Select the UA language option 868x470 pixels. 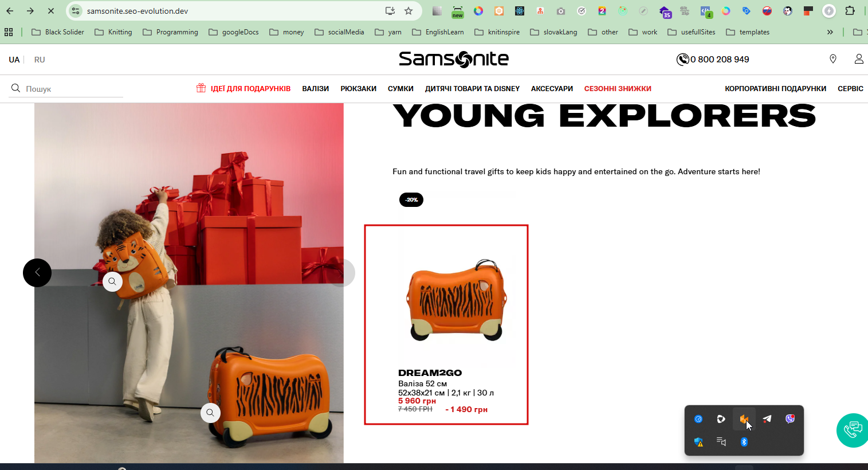pyautogui.click(x=14, y=60)
